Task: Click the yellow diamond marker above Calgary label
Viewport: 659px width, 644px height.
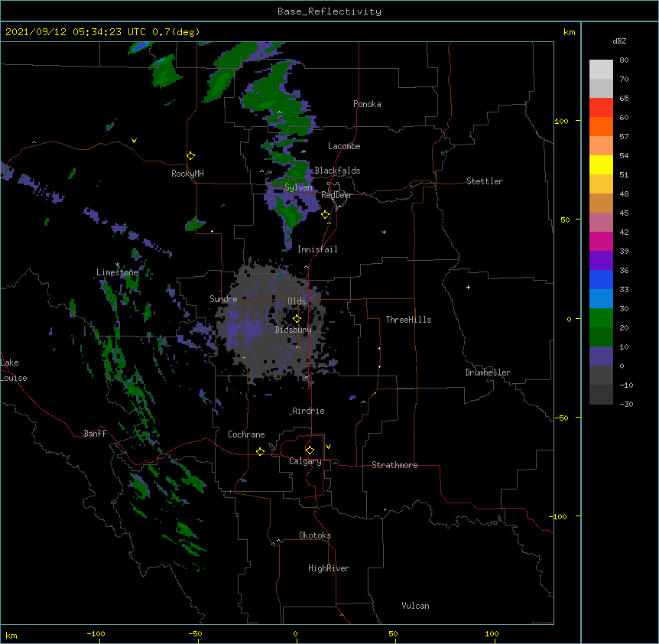Action: pos(310,450)
